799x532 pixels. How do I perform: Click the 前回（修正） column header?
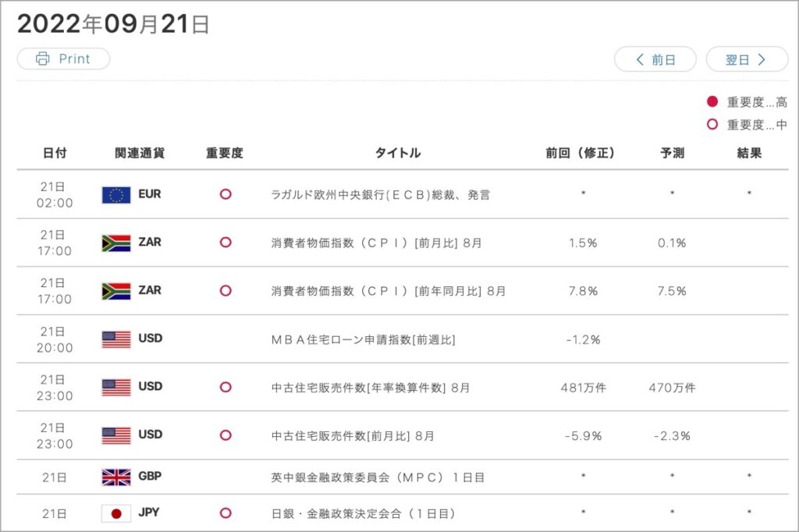click(581, 153)
